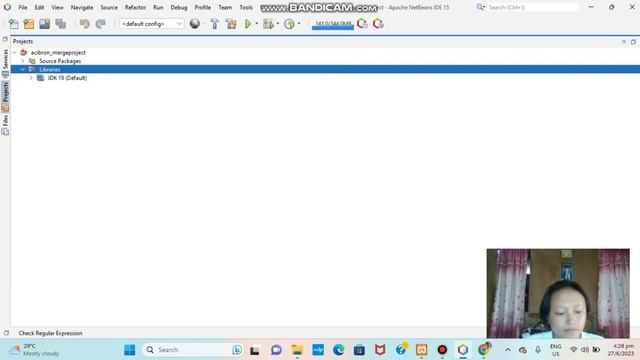The image size is (640, 360).
Task: Click the Check Regular Expression status tab
Action: pos(50,333)
